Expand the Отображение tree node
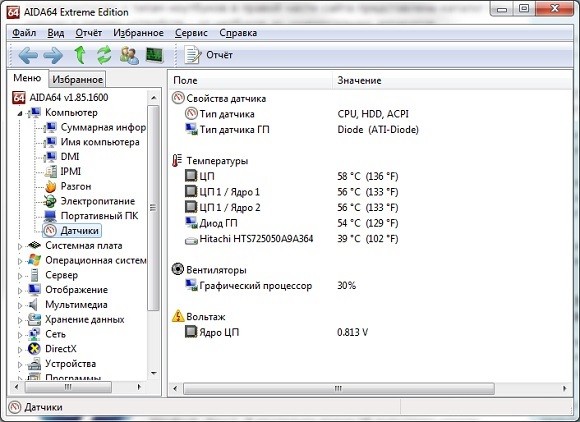The height and width of the screenshot is (422, 580). click(20, 290)
